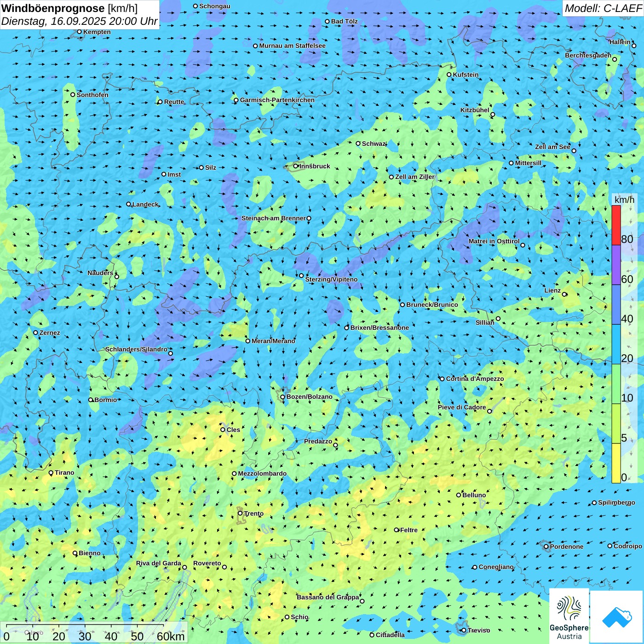Viewport: 644px width, 644px height.
Task: Click the Schlanders/Silandro label
Action: pyautogui.click(x=136, y=349)
